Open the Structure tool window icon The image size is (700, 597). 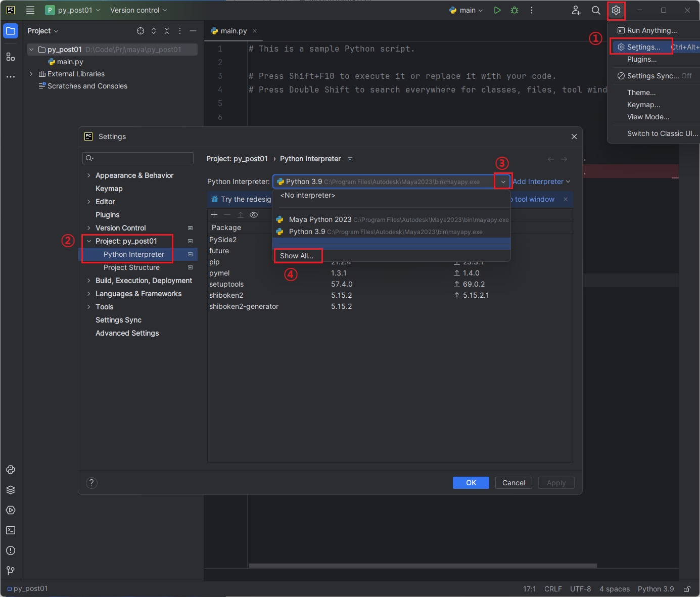[11, 57]
